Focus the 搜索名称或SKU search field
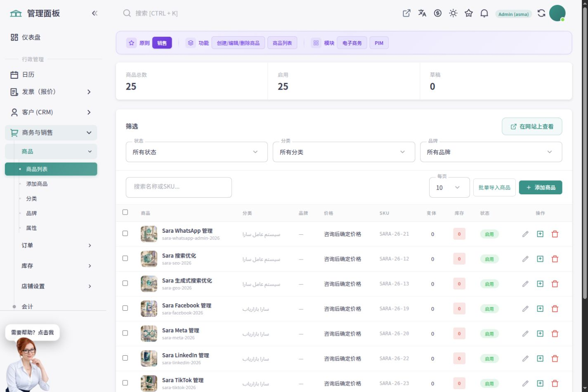 point(179,187)
